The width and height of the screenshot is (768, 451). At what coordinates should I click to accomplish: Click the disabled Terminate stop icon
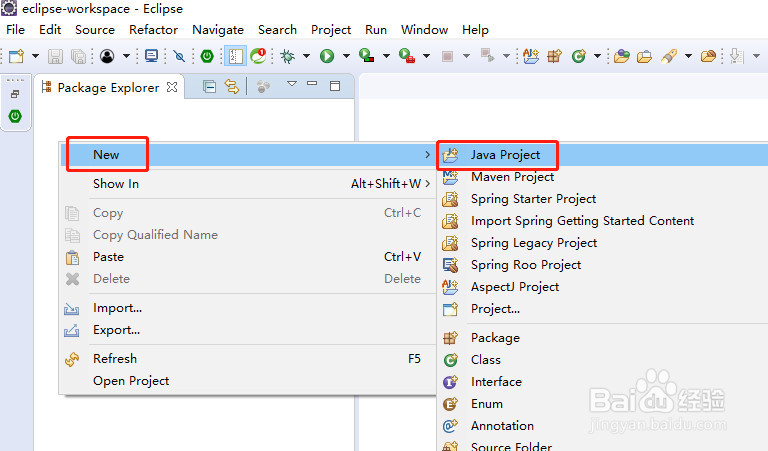pos(447,56)
